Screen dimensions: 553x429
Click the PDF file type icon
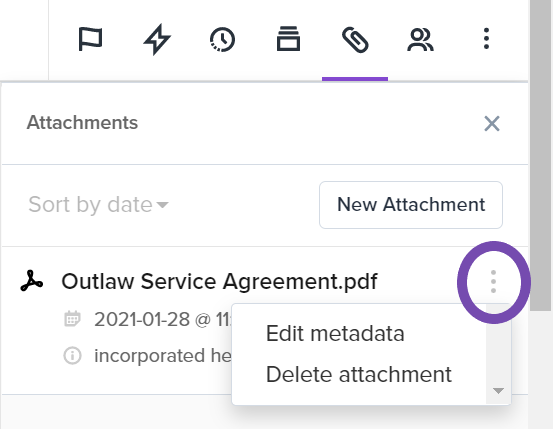[32, 281]
